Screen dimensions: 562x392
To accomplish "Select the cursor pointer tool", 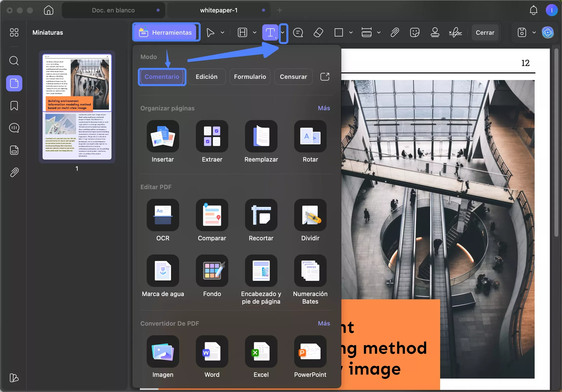I will pyautogui.click(x=210, y=33).
